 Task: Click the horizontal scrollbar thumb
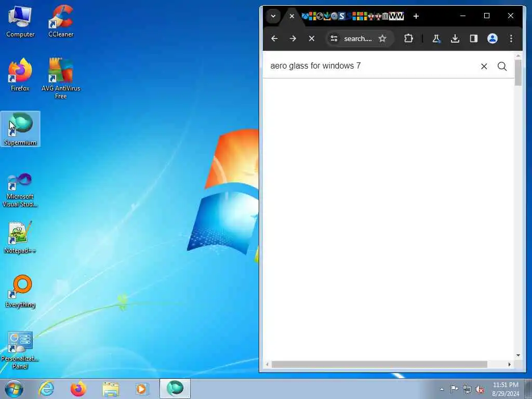coord(379,364)
